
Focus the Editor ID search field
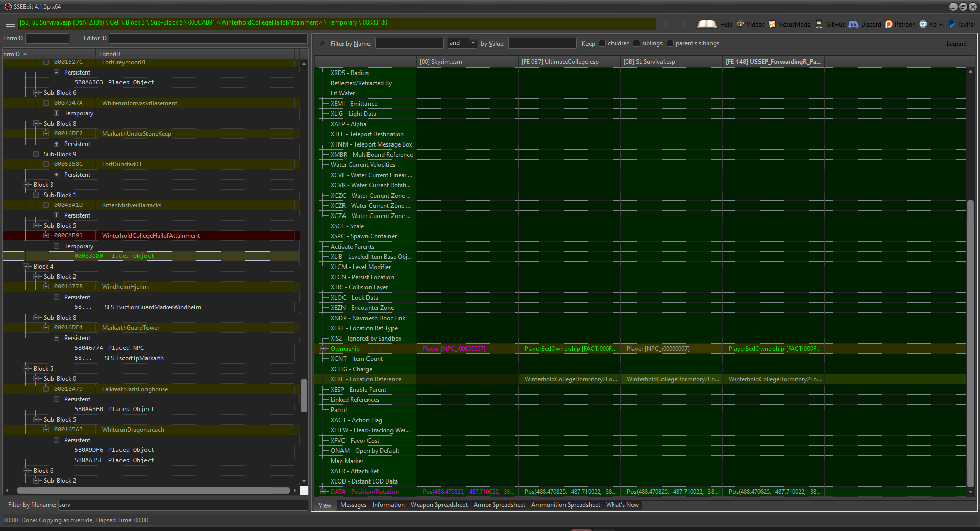tap(208, 38)
